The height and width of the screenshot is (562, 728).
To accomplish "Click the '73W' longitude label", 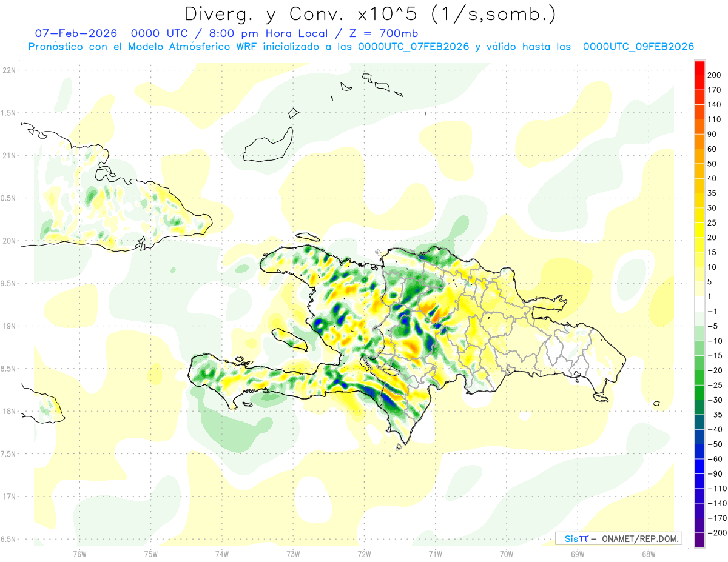I will [x=293, y=553].
